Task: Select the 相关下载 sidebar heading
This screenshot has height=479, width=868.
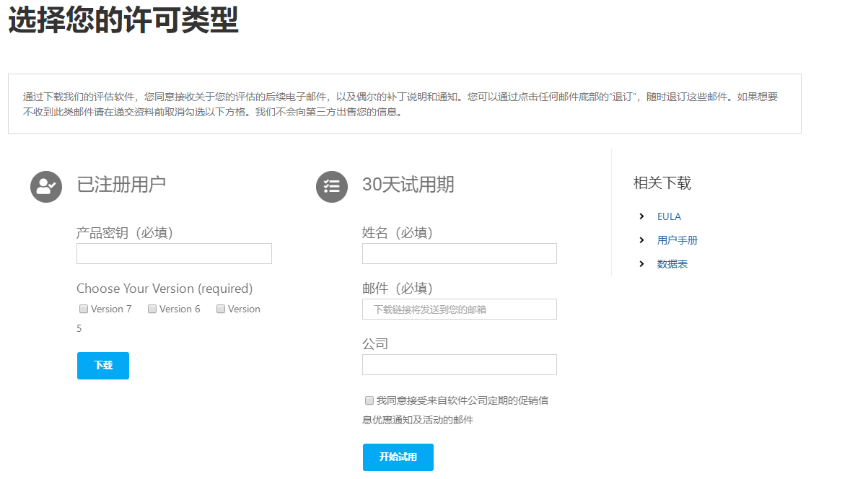Action: click(661, 183)
